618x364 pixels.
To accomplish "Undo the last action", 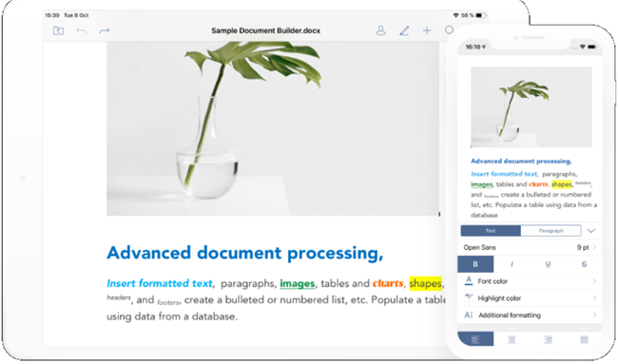I will coord(82,30).
